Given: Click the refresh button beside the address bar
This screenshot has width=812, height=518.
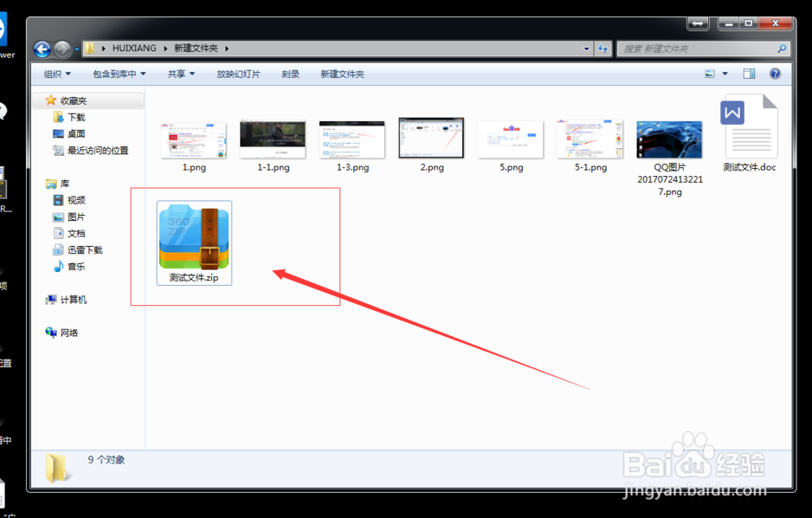Looking at the screenshot, I should 603,49.
